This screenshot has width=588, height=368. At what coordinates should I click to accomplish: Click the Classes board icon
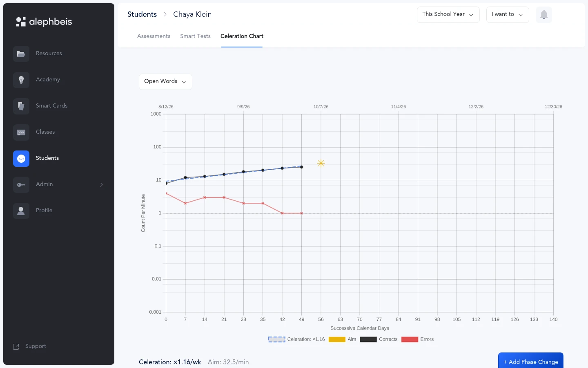click(21, 132)
